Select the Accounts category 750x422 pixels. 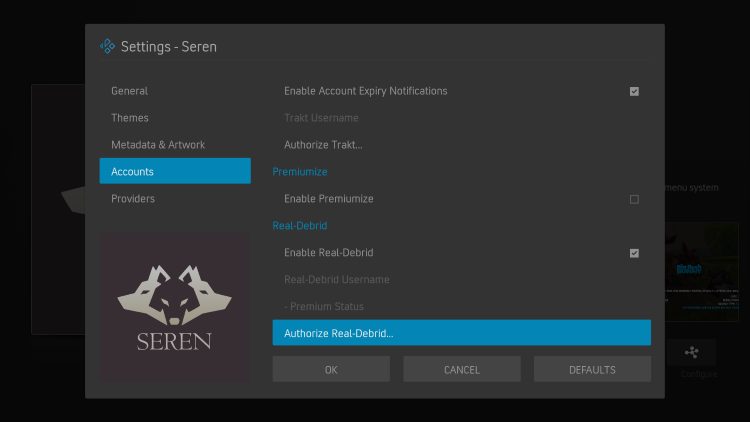tap(175, 171)
